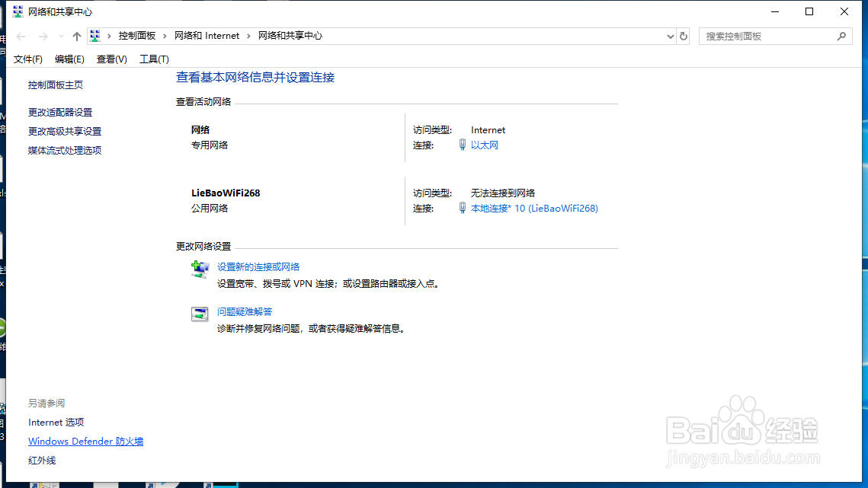Click the refresh icon beside the address bar
The height and width of the screenshot is (488, 868).
[x=684, y=36]
